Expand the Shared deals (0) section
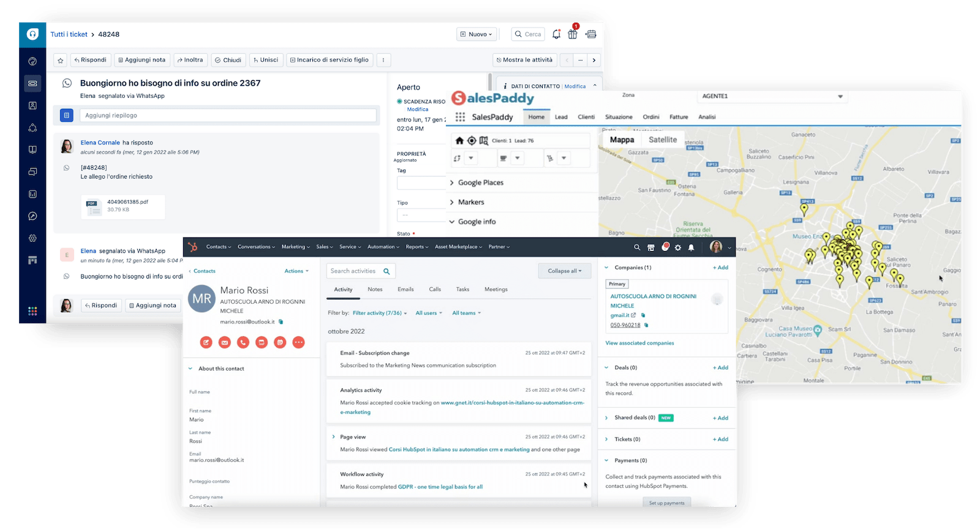The width and height of the screenshot is (980, 529). [607, 418]
